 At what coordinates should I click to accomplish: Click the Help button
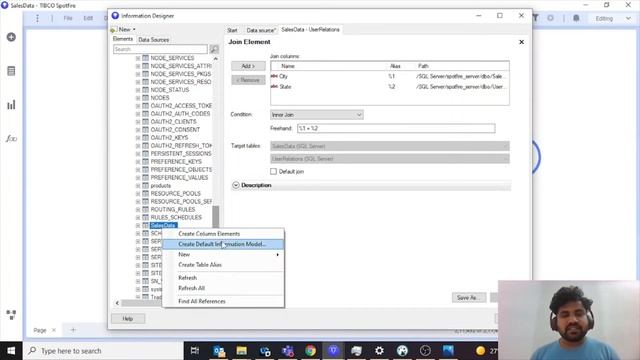[x=128, y=318]
